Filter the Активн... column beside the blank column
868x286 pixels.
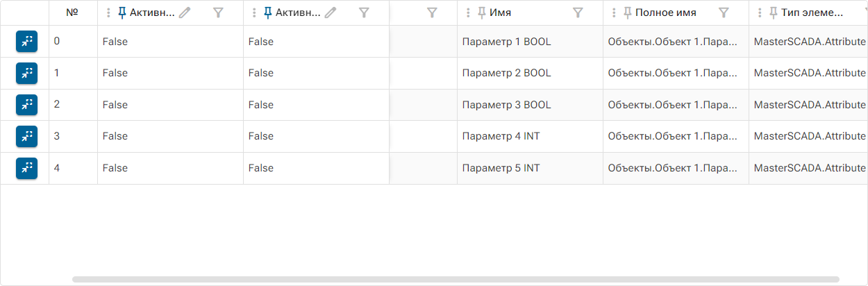tap(364, 12)
